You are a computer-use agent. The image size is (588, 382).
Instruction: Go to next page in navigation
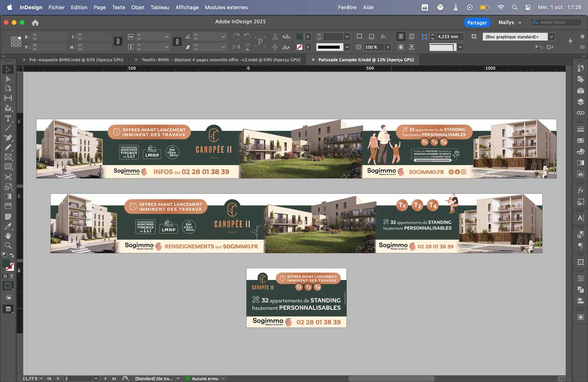click(x=105, y=379)
